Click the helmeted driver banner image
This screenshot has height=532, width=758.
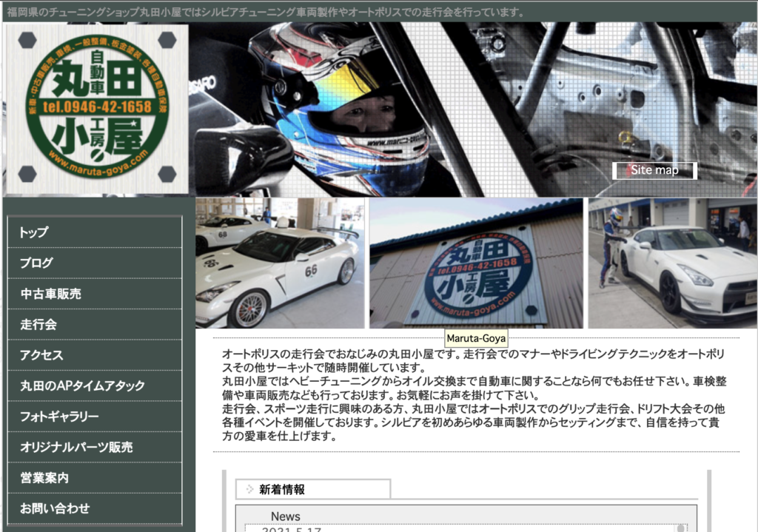[x=472, y=110]
